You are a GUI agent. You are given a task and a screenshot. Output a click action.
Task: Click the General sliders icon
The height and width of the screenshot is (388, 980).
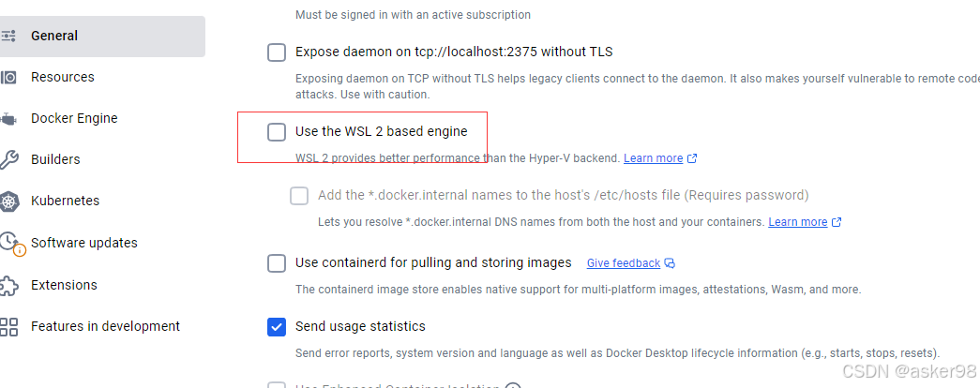pos(8,37)
